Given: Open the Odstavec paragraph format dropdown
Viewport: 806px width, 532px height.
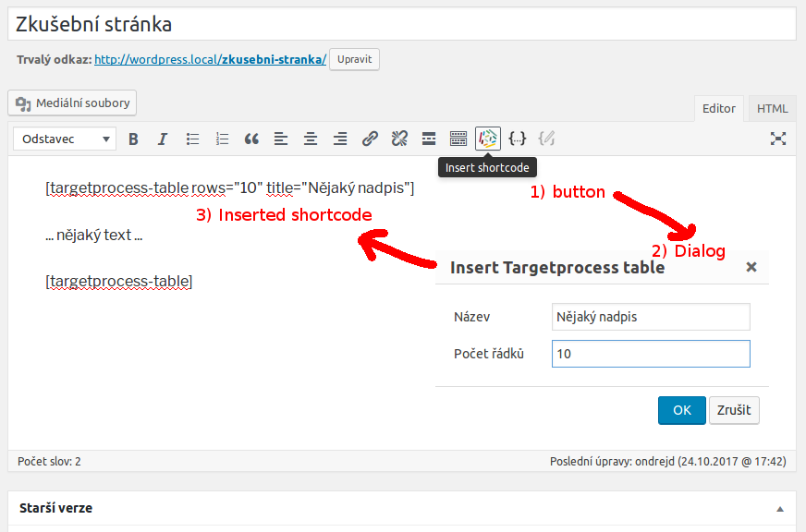Looking at the screenshot, I should pyautogui.click(x=65, y=139).
